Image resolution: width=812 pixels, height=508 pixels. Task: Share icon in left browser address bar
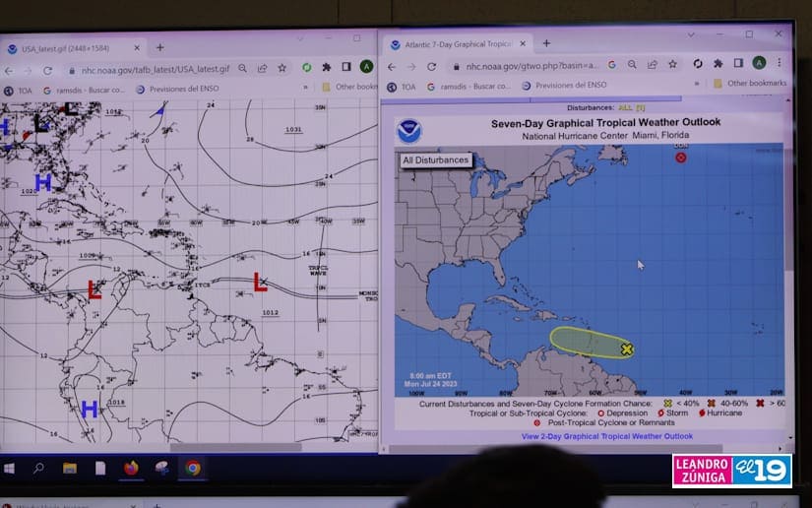pyautogui.click(x=262, y=68)
